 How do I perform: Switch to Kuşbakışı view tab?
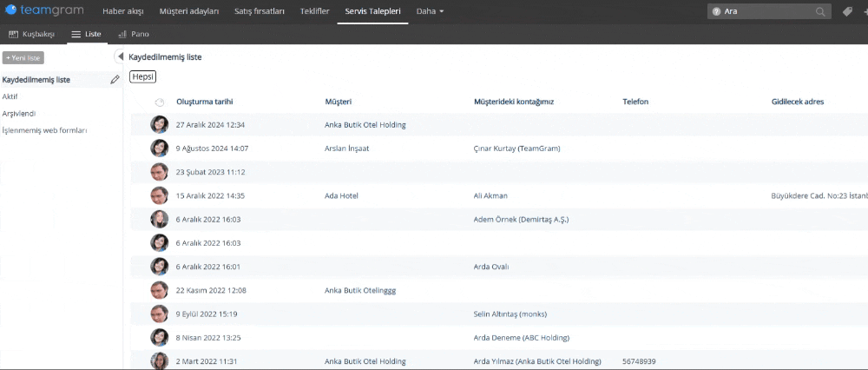(32, 35)
